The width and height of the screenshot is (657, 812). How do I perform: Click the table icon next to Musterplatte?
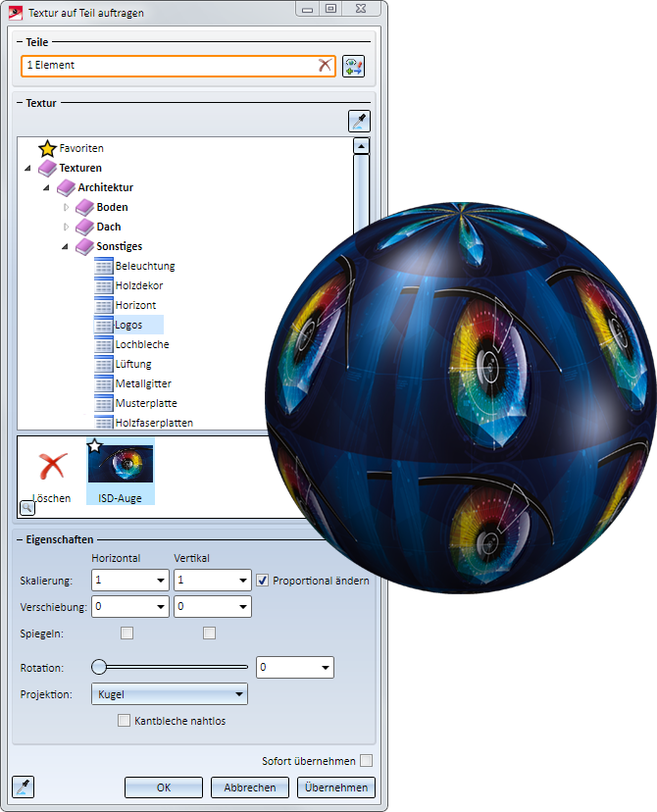click(104, 404)
